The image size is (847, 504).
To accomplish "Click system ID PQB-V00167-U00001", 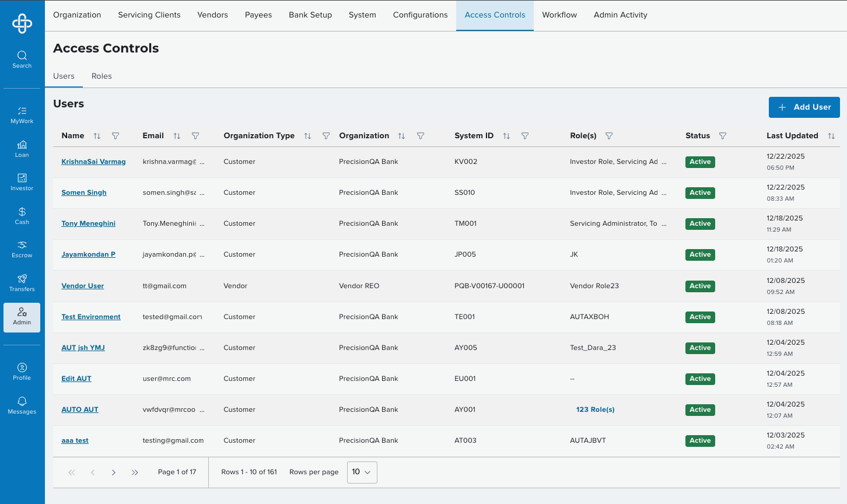I will tap(489, 286).
